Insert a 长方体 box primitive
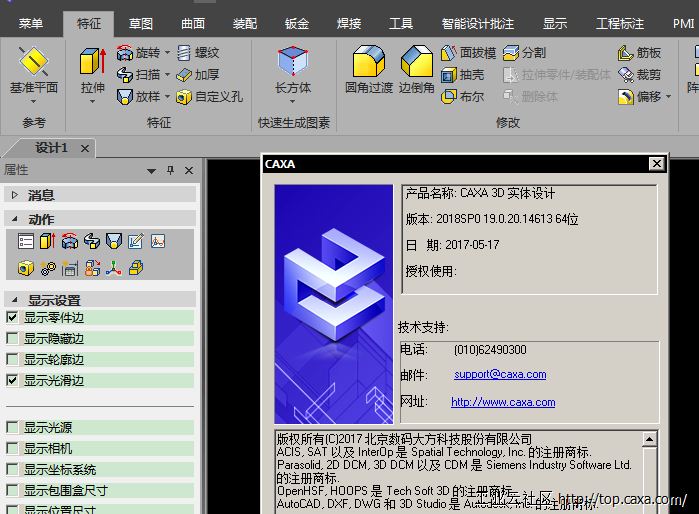This screenshot has width=699, height=514. 293,69
